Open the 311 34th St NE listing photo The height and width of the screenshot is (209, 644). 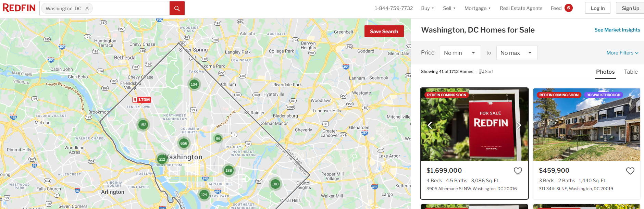click(x=586, y=125)
